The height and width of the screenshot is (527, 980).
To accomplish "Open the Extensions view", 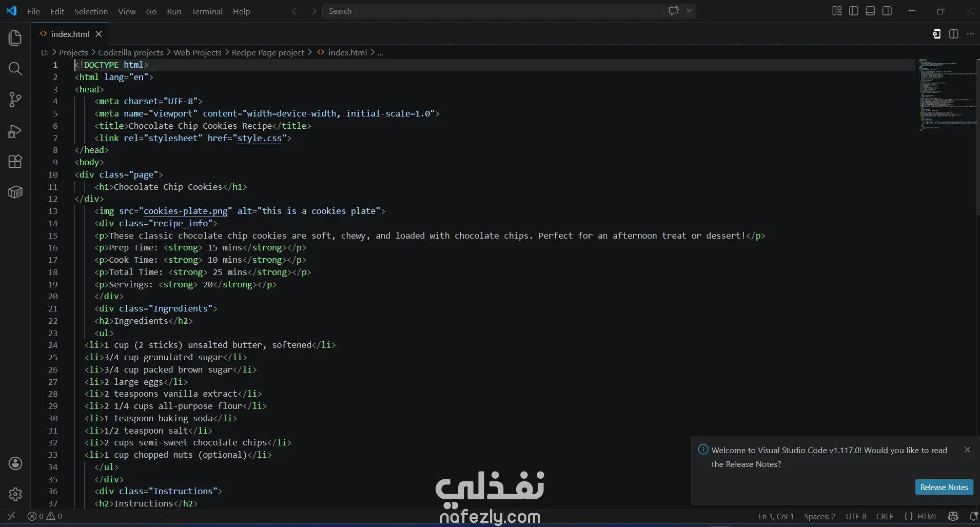I will click(15, 162).
